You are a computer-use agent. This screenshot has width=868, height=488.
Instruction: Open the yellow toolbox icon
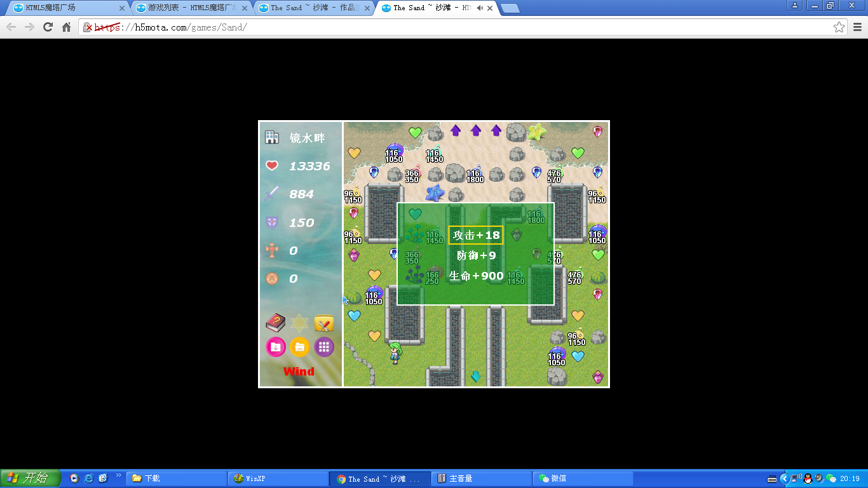(324, 323)
